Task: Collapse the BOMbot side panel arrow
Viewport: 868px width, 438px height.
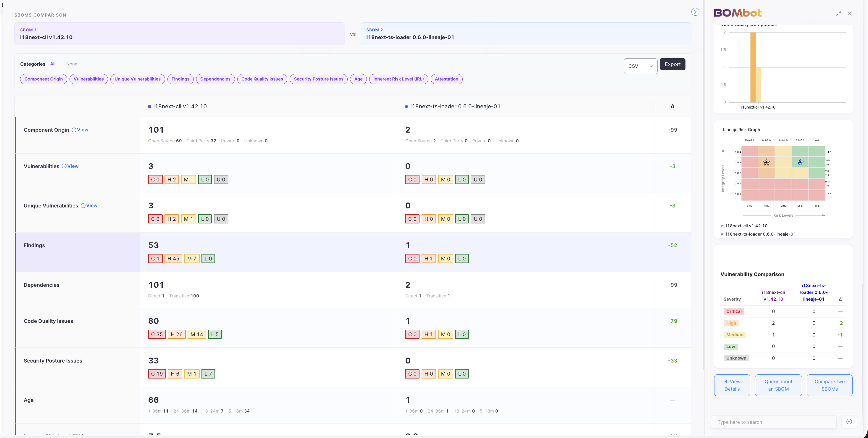Action: (695, 12)
